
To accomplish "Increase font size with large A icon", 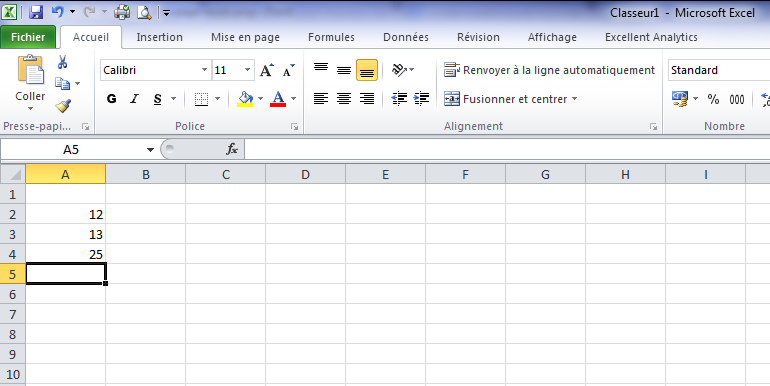I will coord(267,70).
